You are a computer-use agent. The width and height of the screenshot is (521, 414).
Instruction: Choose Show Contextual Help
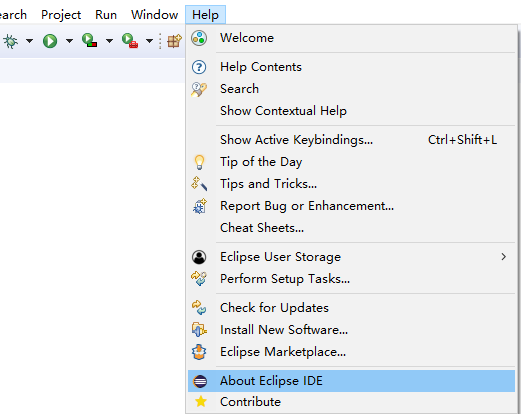click(351, 111)
